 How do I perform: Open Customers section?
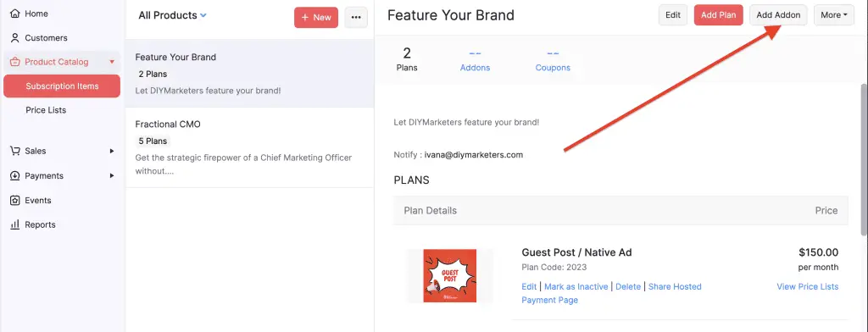point(46,37)
